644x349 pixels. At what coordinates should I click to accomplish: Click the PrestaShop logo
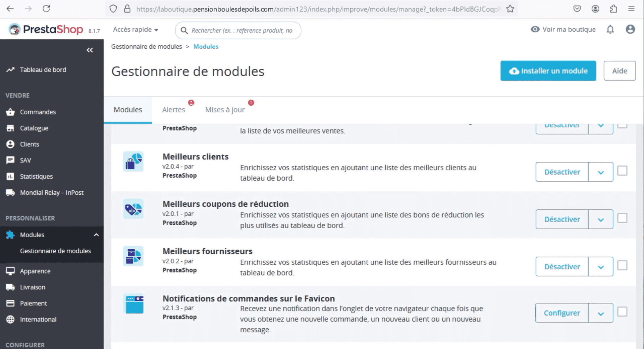point(46,30)
